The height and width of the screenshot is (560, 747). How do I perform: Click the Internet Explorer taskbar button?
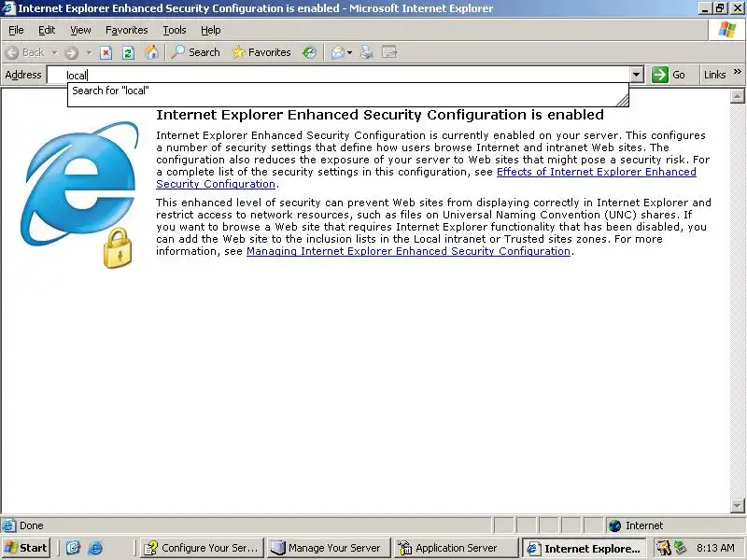coord(584,548)
